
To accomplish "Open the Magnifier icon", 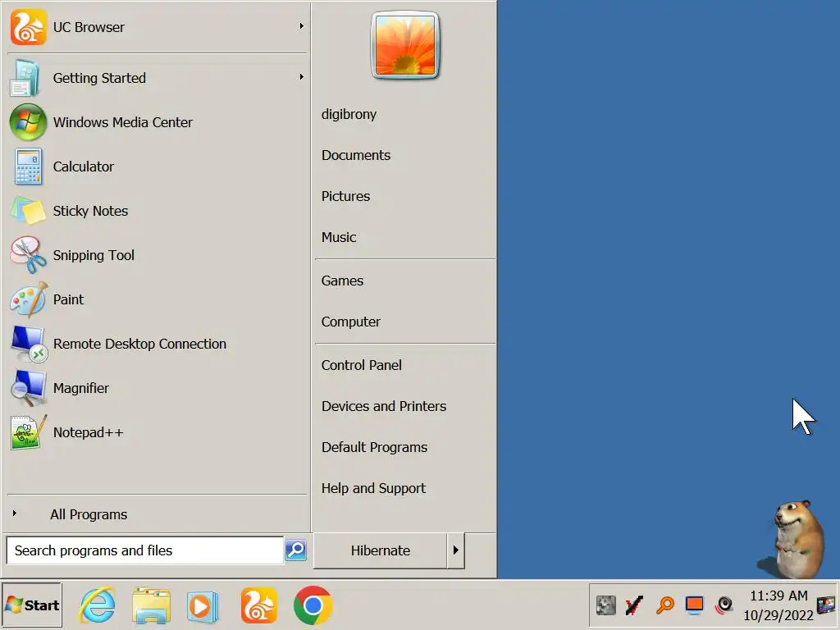I will tap(28, 388).
